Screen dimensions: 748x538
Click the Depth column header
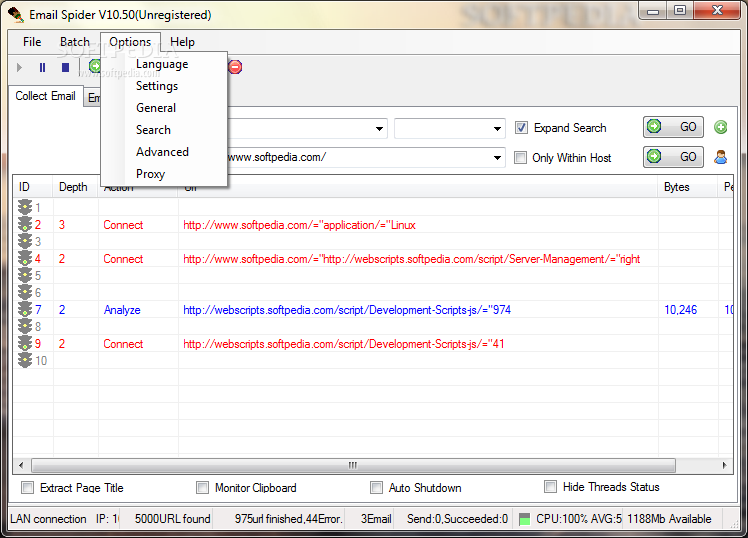click(75, 187)
